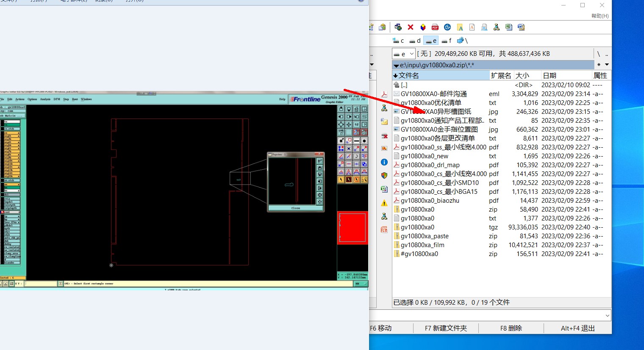Viewport: 644px width, 350px height.
Task: Click the 大小 column header
Action: click(527, 75)
